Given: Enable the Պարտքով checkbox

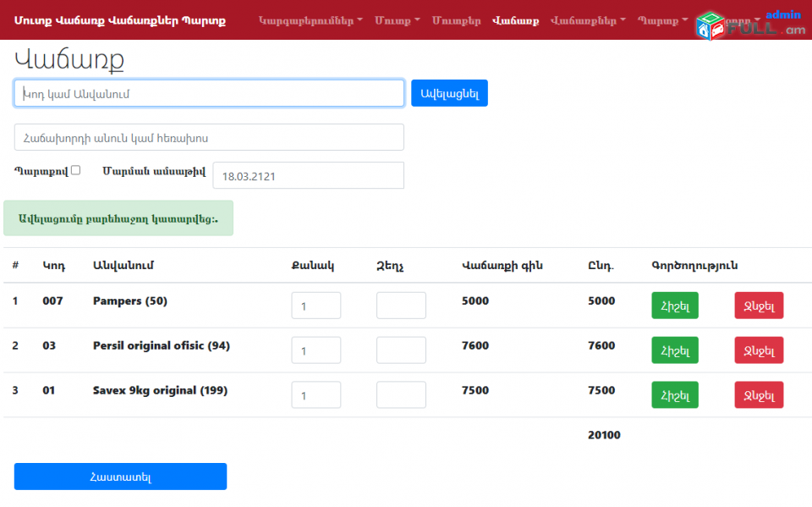Looking at the screenshot, I should coord(75,170).
